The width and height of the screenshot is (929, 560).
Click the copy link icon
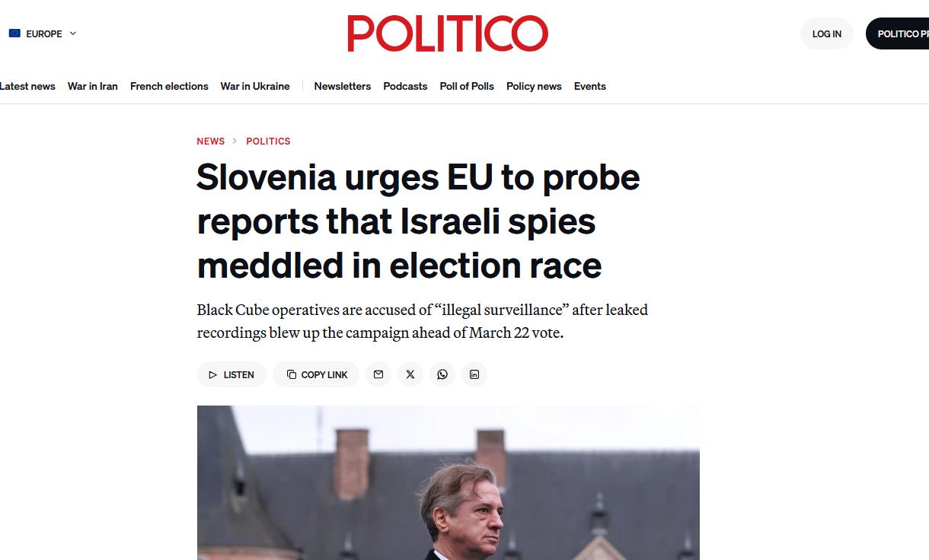click(292, 374)
